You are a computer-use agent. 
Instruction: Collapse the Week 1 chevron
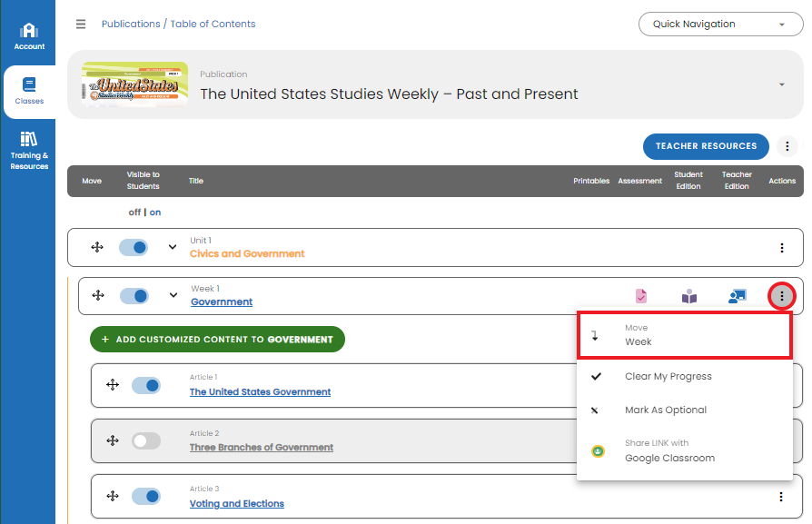tap(173, 295)
